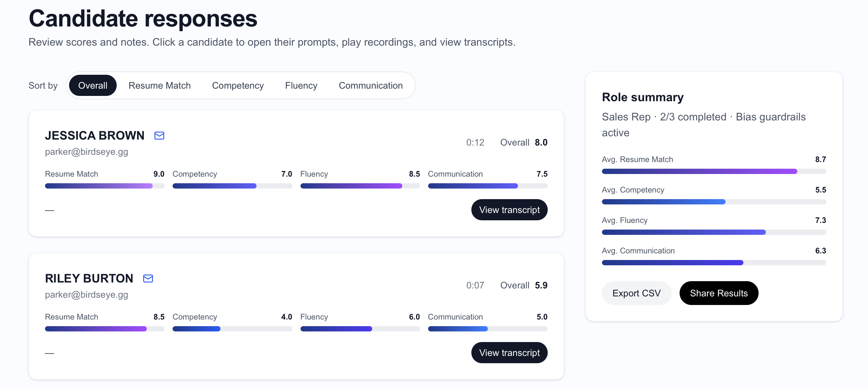Click the Avg. Resume Match progress bar
This screenshot has height=389, width=868.
(713, 171)
